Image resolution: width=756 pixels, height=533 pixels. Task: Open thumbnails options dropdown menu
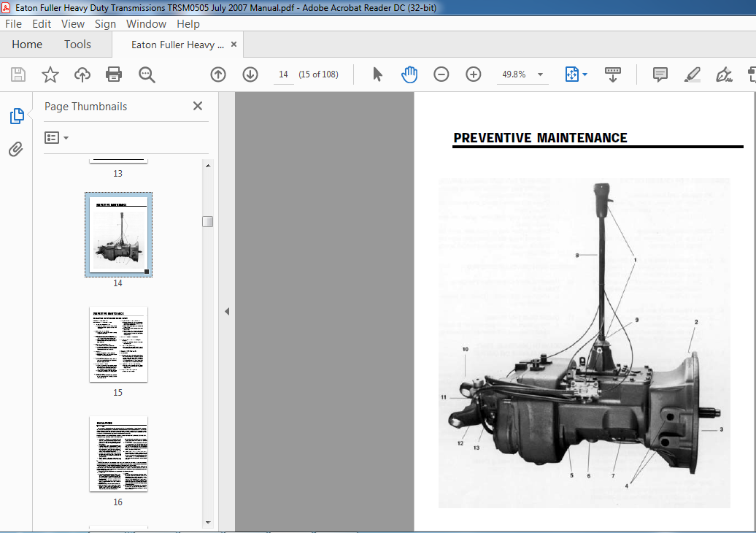(56, 138)
